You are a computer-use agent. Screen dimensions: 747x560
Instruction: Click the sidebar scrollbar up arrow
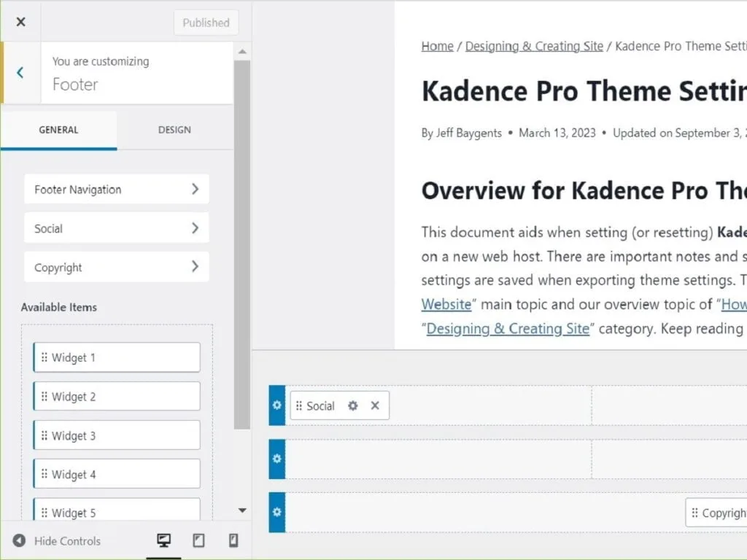click(x=242, y=52)
